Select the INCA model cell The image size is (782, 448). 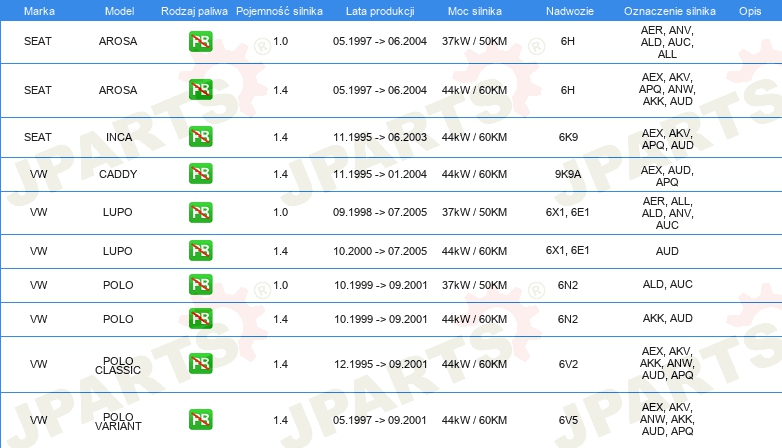(119, 137)
